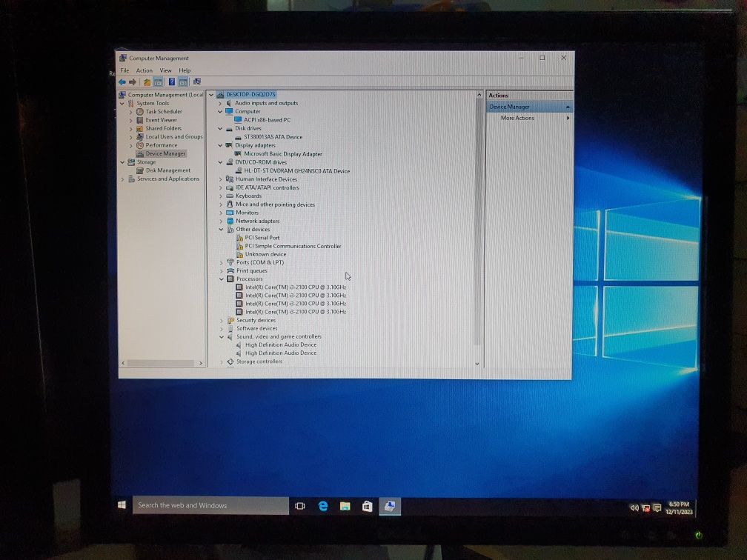
Task: Click the Print queues category icon
Action: point(230,270)
